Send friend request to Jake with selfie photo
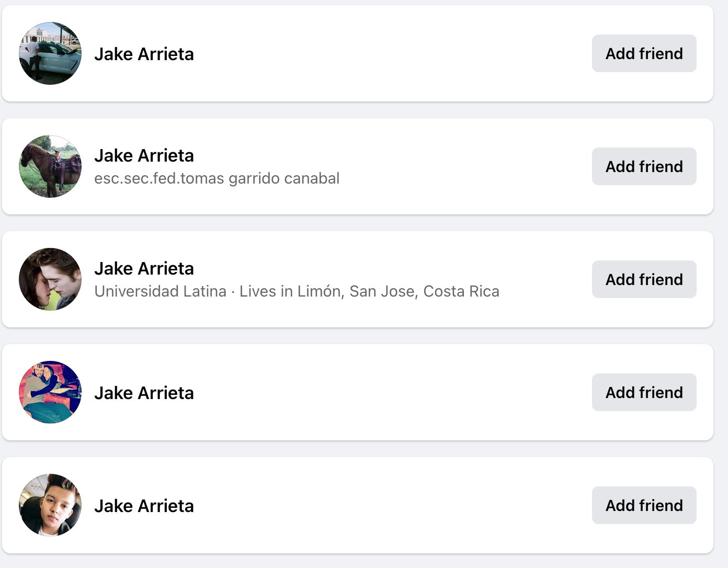Screen dimensions: 728x568 pyautogui.click(x=644, y=505)
